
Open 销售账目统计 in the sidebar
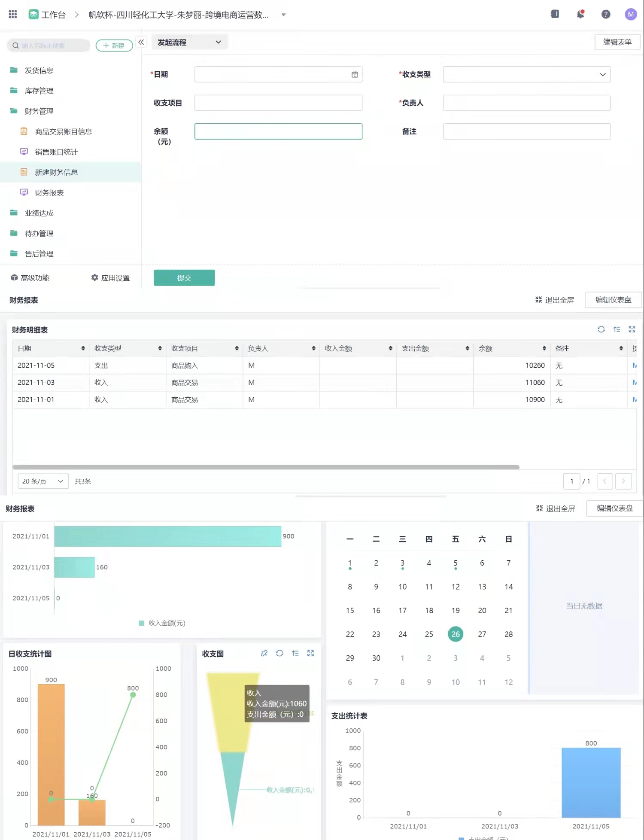point(56,152)
